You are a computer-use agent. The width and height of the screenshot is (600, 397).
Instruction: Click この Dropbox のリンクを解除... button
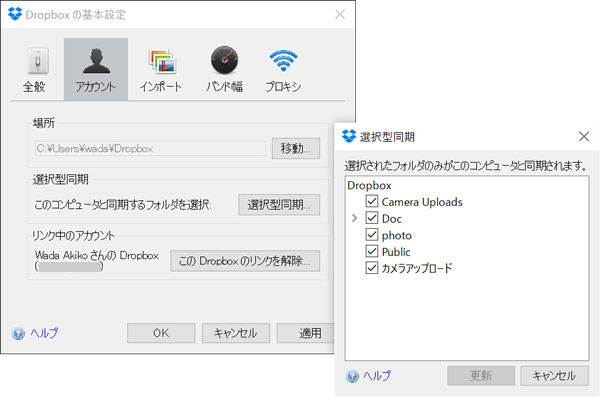(x=245, y=261)
